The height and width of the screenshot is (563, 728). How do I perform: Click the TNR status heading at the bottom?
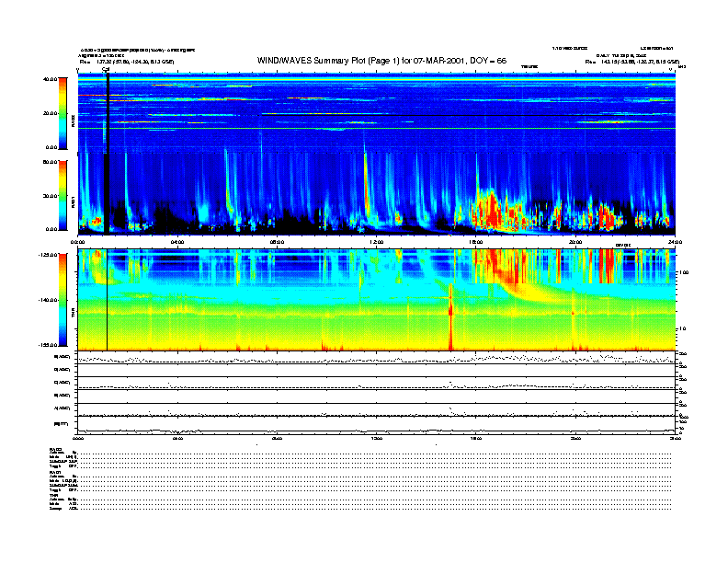click(53, 495)
